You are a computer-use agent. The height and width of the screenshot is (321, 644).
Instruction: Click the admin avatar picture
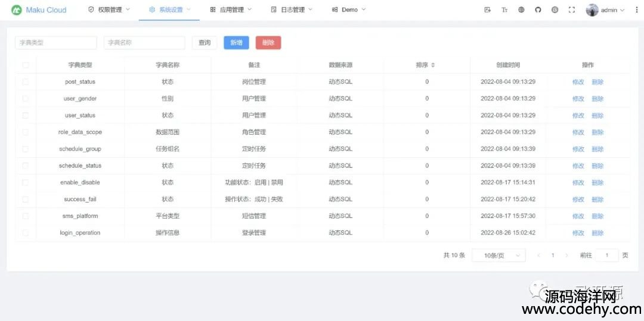(x=592, y=10)
